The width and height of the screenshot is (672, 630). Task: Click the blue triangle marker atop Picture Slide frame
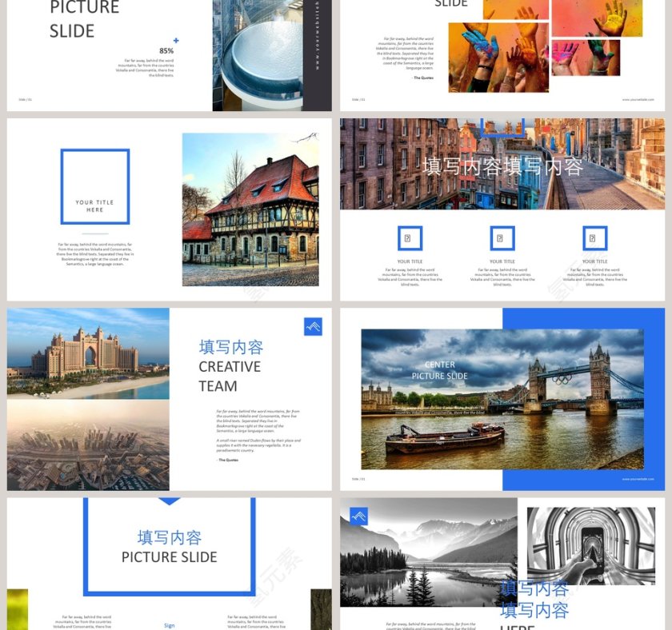click(169, 501)
